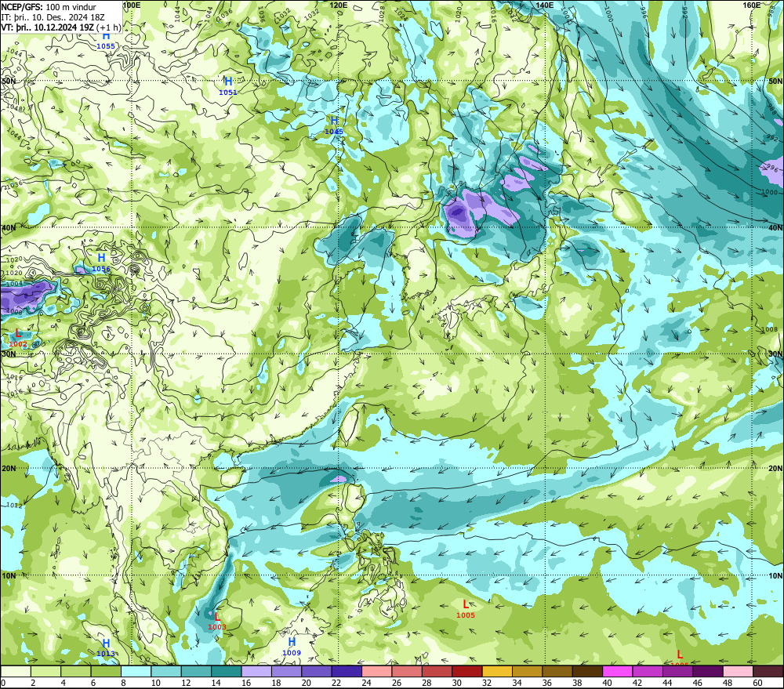Click the gold swatch between 34 and 36
This screenshot has width=784, height=689.
(527, 672)
